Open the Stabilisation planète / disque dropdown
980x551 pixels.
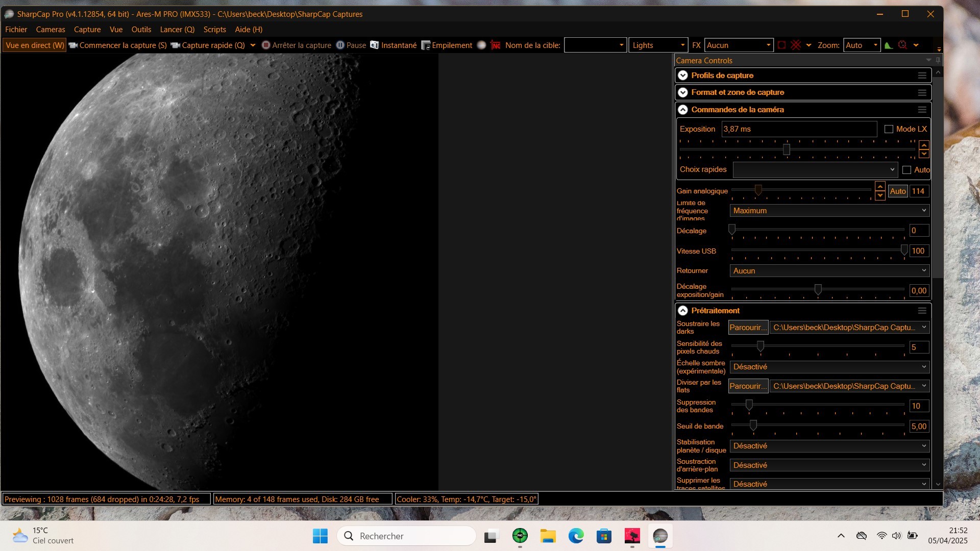point(829,446)
